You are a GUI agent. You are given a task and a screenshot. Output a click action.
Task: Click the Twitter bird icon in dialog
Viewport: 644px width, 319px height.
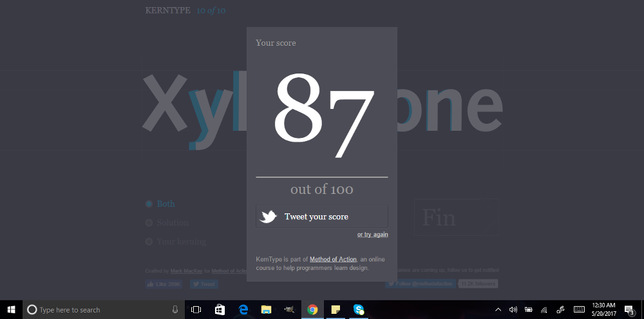click(x=268, y=217)
